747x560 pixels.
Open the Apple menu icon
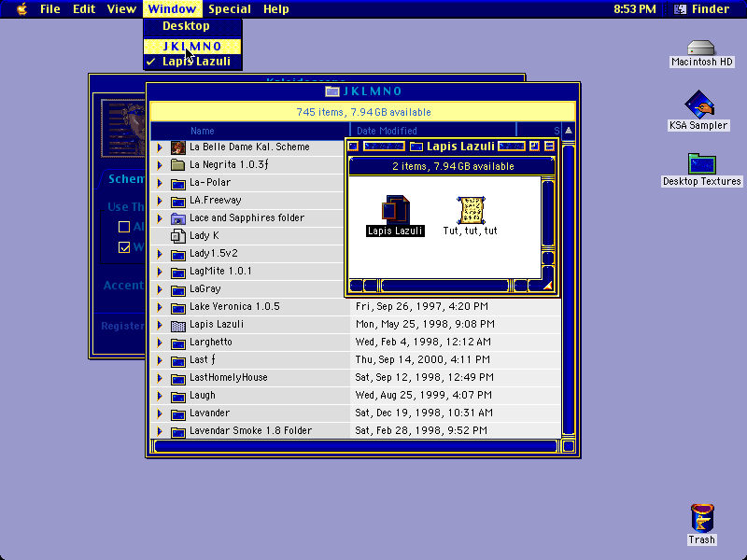[x=21, y=9]
